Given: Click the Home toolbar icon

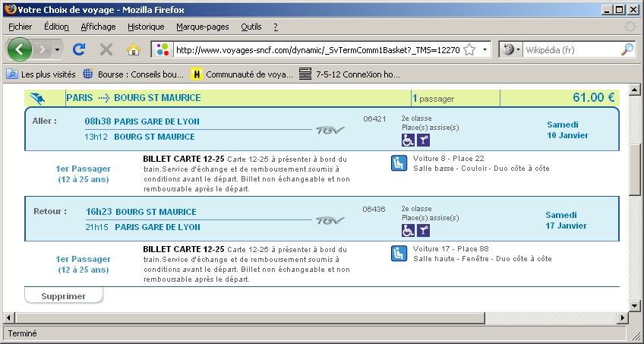Looking at the screenshot, I should (134, 49).
